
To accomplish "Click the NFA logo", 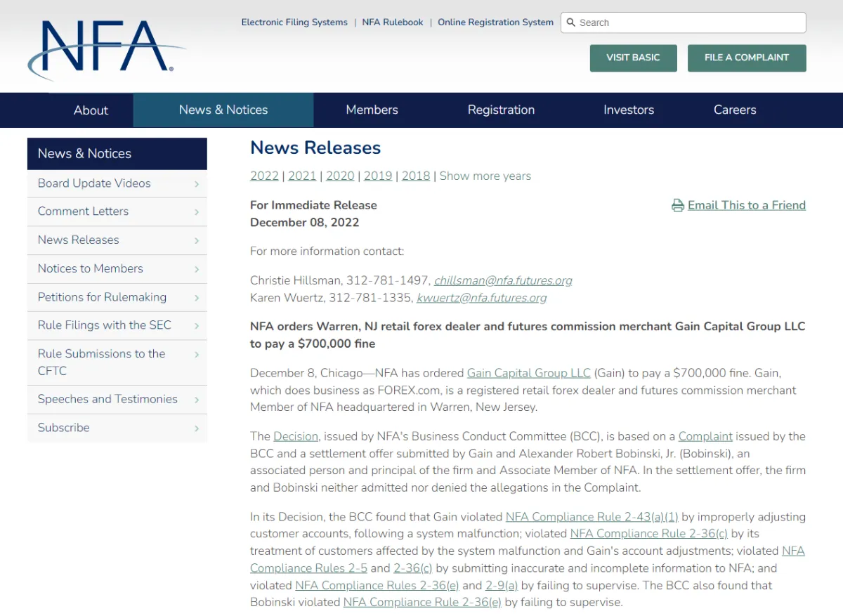I will [105, 50].
